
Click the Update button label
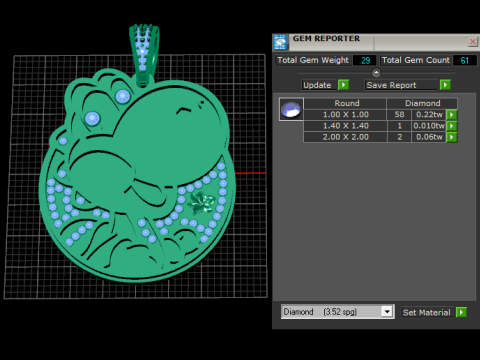point(317,85)
